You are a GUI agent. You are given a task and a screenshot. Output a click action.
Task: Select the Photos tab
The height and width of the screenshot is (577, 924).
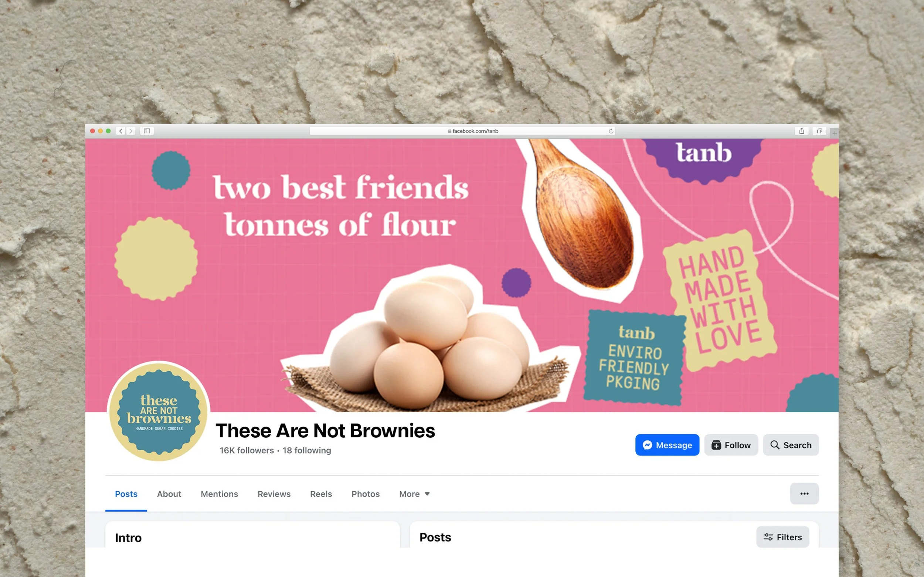[x=366, y=494]
